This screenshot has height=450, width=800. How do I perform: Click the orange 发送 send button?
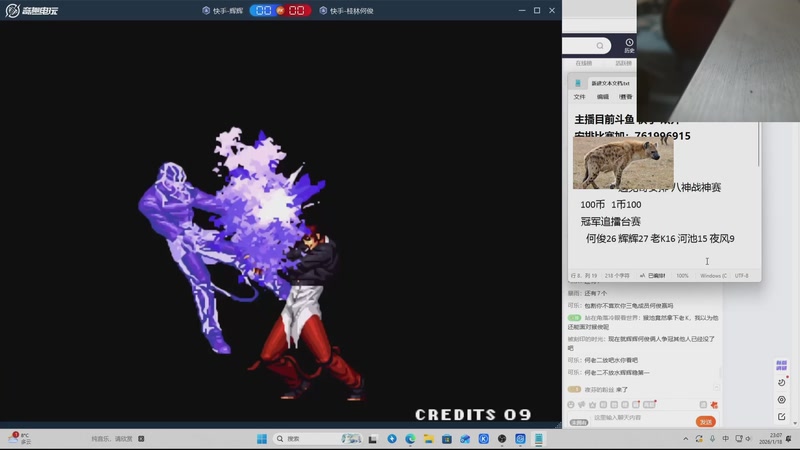(x=706, y=422)
